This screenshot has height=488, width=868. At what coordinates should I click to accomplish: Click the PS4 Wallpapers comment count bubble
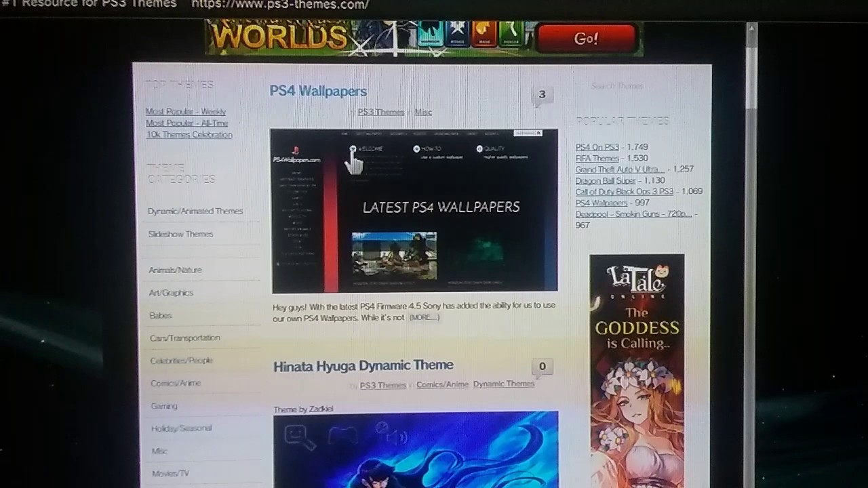[542, 95]
